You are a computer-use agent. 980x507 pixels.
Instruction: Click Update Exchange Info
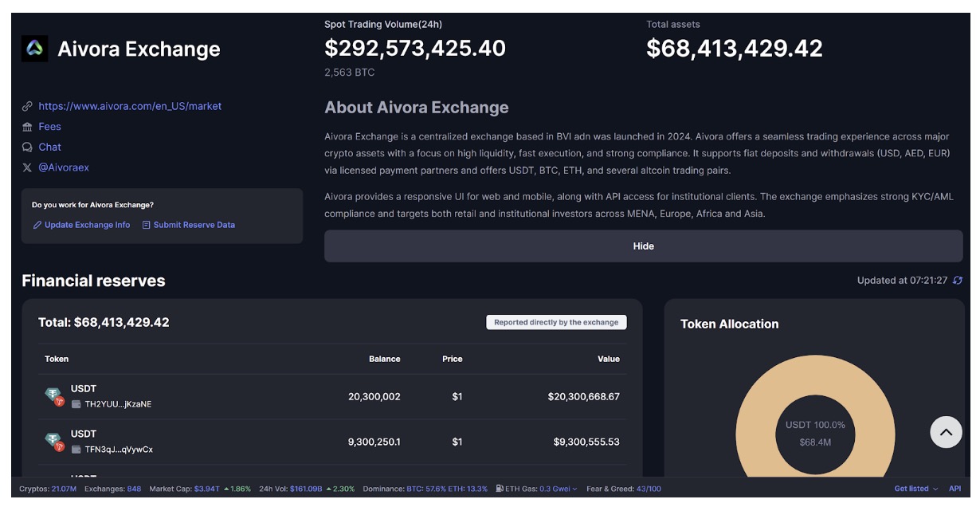click(87, 225)
